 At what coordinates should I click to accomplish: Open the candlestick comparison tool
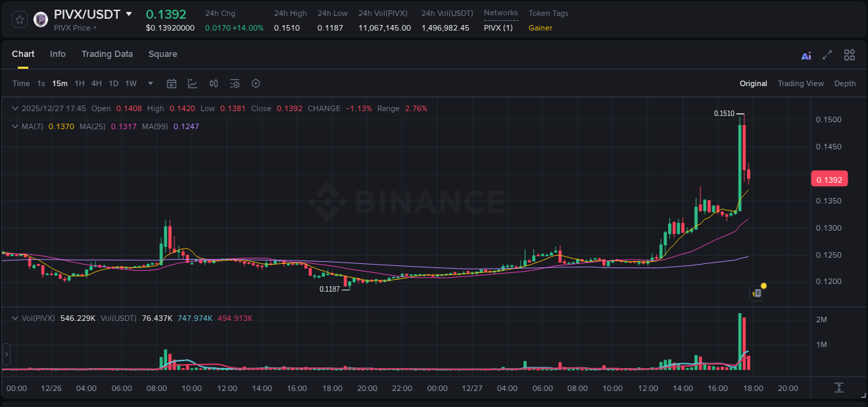point(213,83)
